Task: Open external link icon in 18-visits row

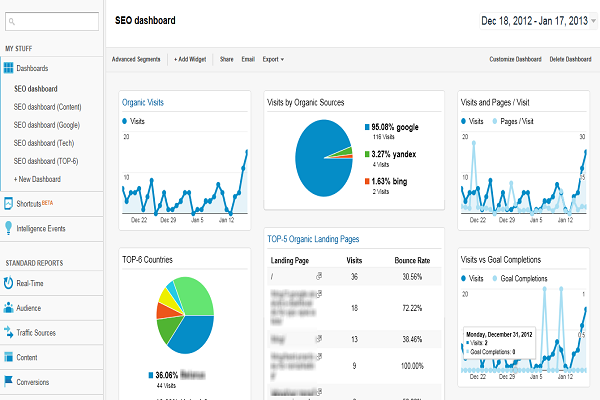Action: click(x=319, y=294)
